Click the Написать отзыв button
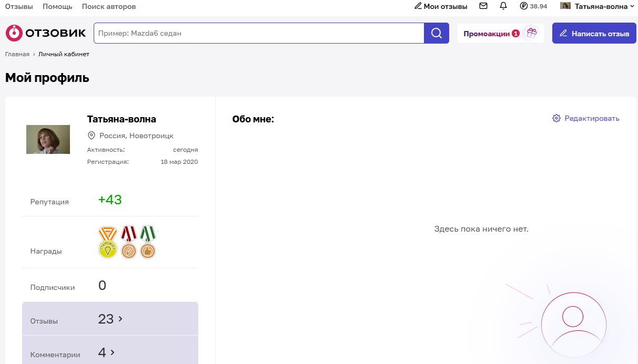The height and width of the screenshot is (364, 638). (x=594, y=33)
